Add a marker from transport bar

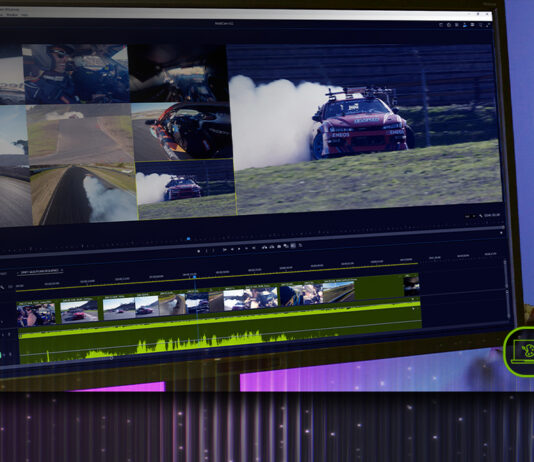[x=199, y=251]
